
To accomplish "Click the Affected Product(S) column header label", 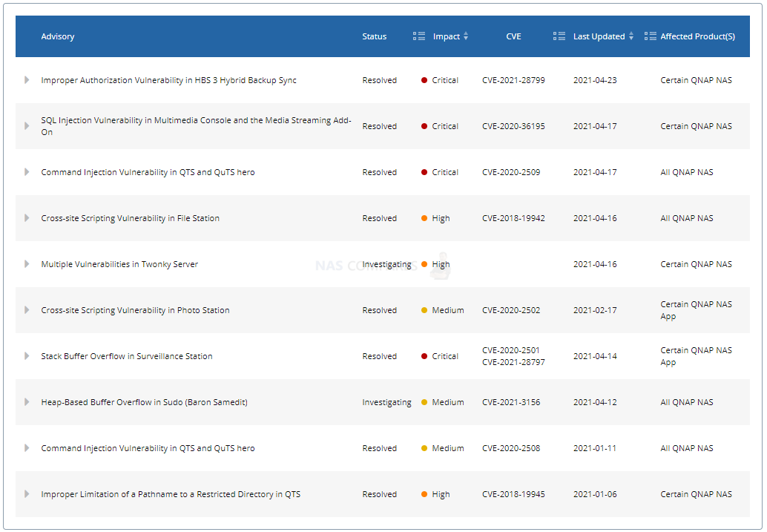I will point(697,36).
